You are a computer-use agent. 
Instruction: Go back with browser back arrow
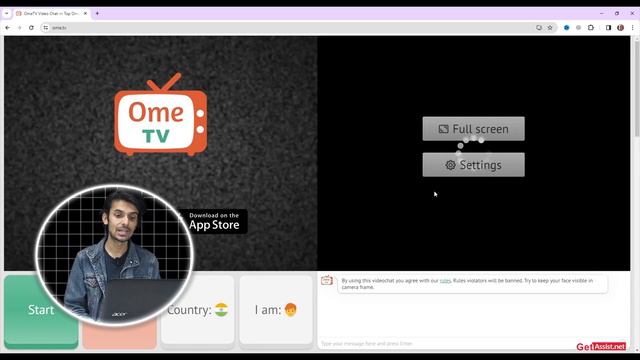pyautogui.click(x=8, y=28)
